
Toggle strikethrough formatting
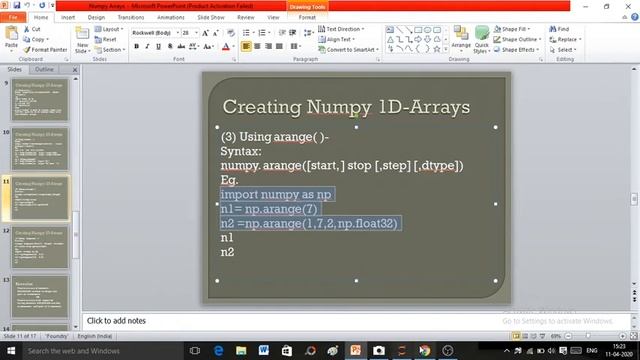click(181, 47)
